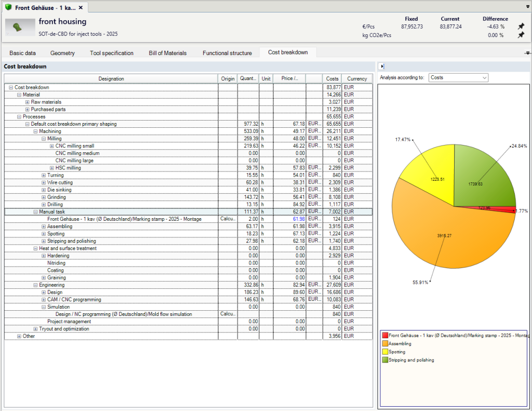This screenshot has height=411, width=532.
Task: Click the orange Assembling legend swatch
Action: [x=385, y=343]
